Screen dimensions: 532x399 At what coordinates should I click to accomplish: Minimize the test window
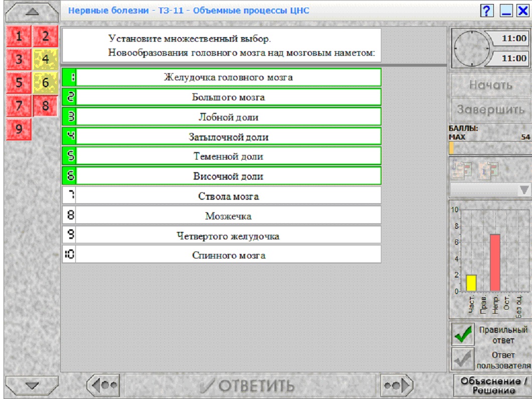pos(506,11)
